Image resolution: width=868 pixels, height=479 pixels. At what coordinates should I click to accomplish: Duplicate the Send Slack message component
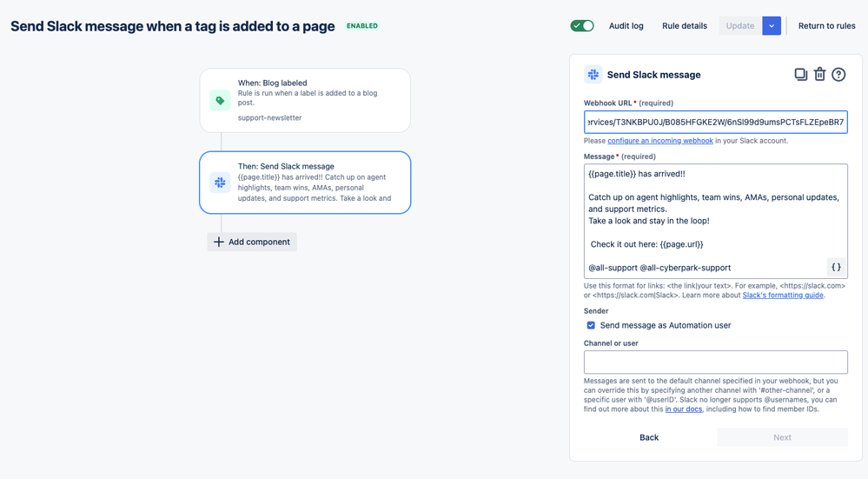click(x=800, y=74)
